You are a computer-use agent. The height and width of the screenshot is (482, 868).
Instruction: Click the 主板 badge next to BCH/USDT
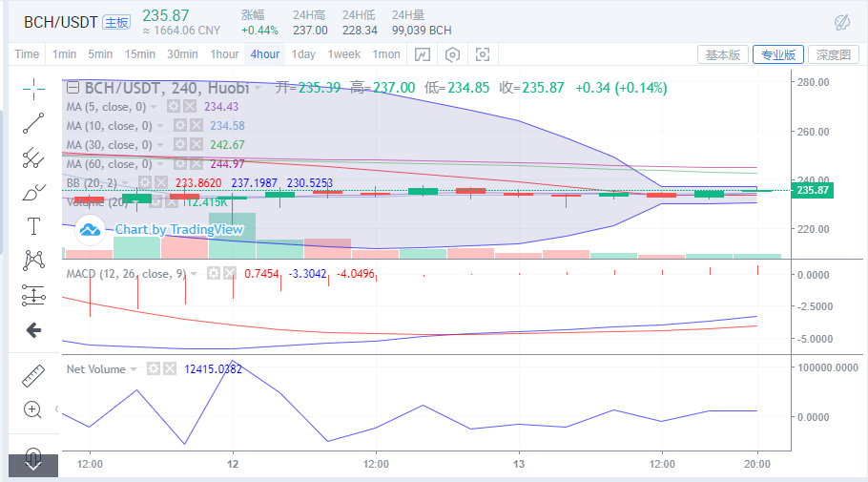coord(116,22)
